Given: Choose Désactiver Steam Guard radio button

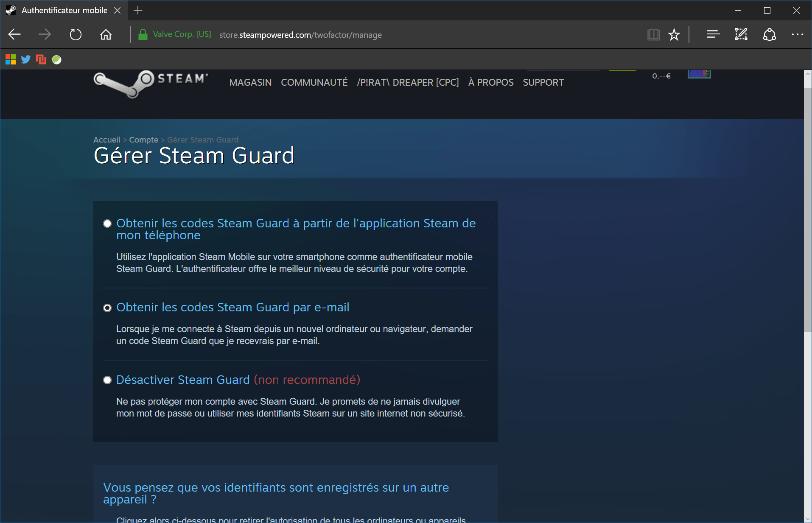Looking at the screenshot, I should [107, 380].
